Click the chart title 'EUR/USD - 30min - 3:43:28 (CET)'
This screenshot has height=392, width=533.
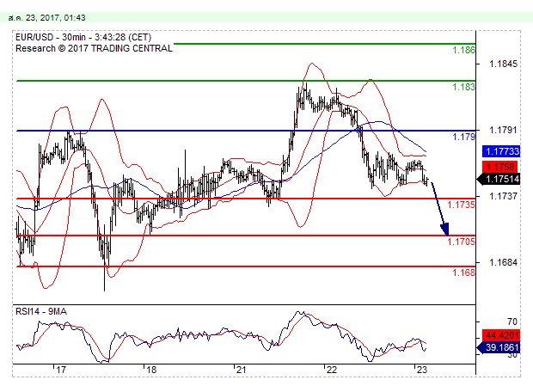(x=83, y=37)
